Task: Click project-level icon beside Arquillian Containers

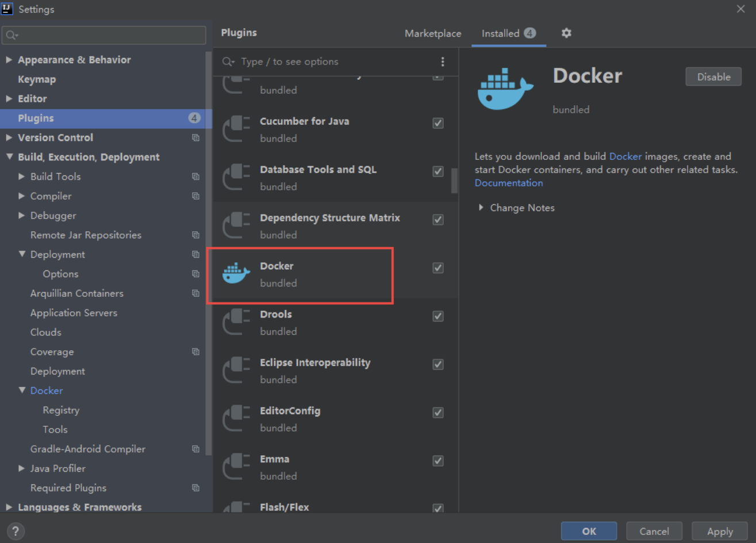Action: pyautogui.click(x=195, y=293)
